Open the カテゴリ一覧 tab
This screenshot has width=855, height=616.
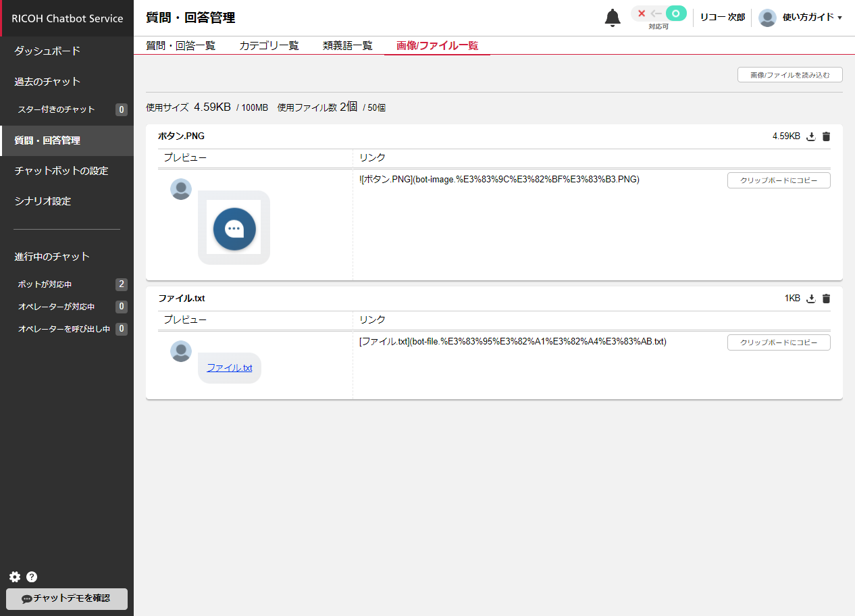[269, 46]
